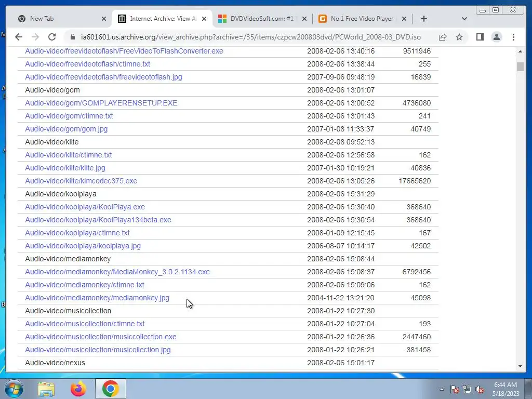This screenshot has width=532, height=399.
Task: Select the Audio-video/klite folder text
Action: [51, 142]
